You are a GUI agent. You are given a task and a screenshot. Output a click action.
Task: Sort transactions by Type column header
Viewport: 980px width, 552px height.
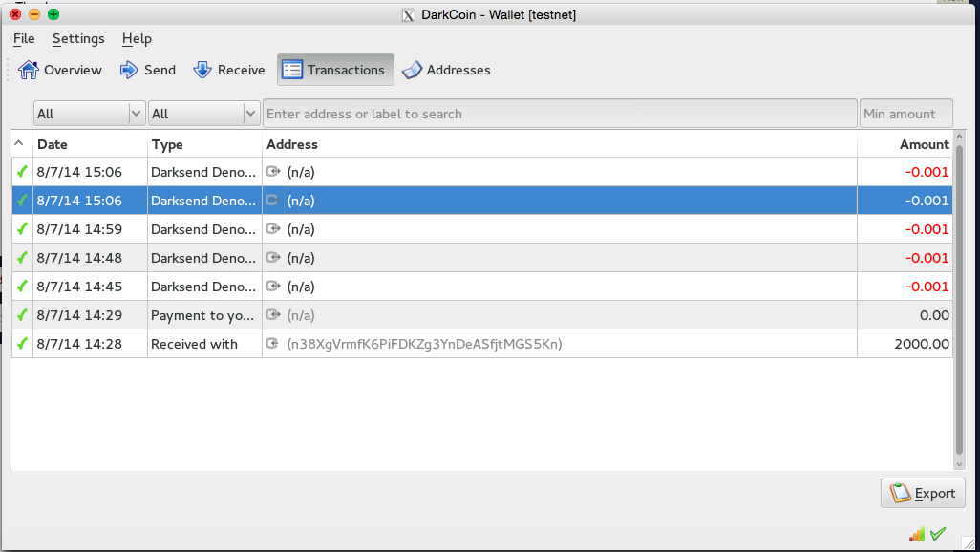click(205, 144)
